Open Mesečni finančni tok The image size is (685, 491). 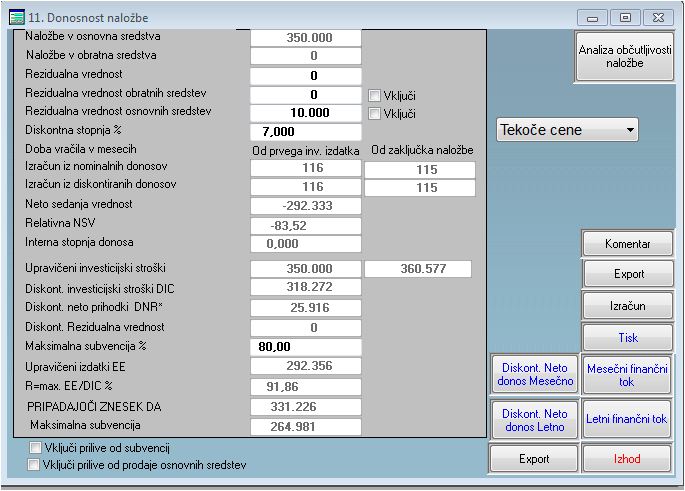[627, 375]
